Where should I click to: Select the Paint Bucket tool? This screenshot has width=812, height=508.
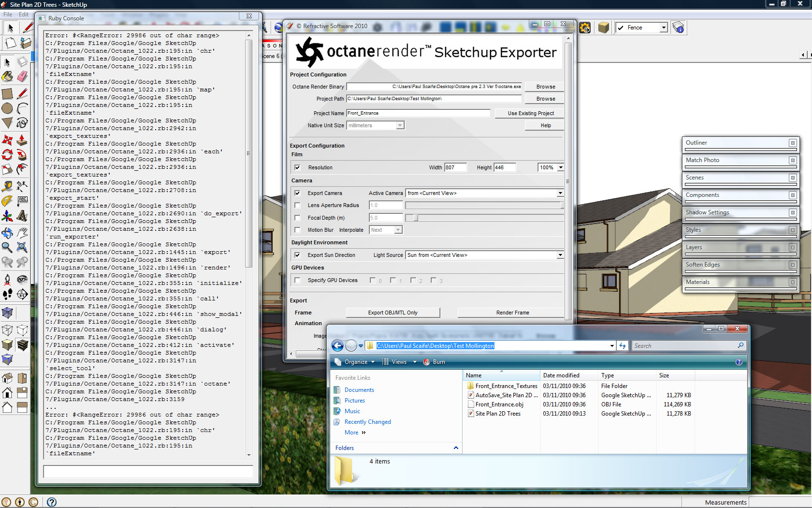[7, 76]
